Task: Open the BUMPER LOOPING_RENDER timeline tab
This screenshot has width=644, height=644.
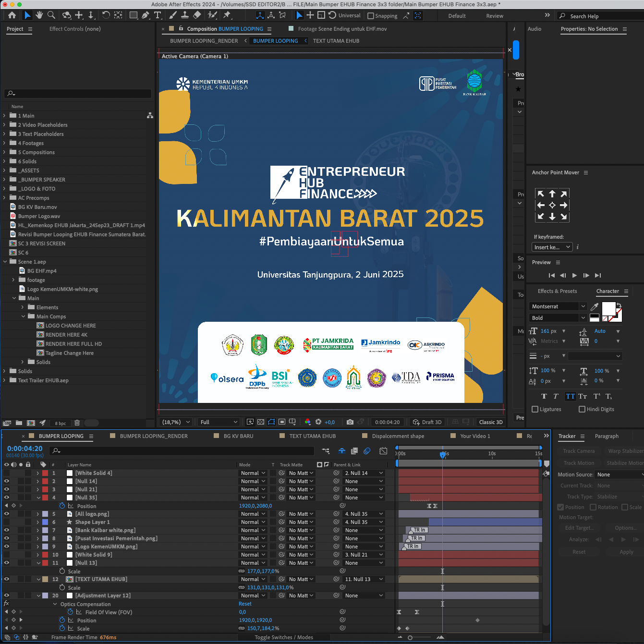Action: pos(154,436)
